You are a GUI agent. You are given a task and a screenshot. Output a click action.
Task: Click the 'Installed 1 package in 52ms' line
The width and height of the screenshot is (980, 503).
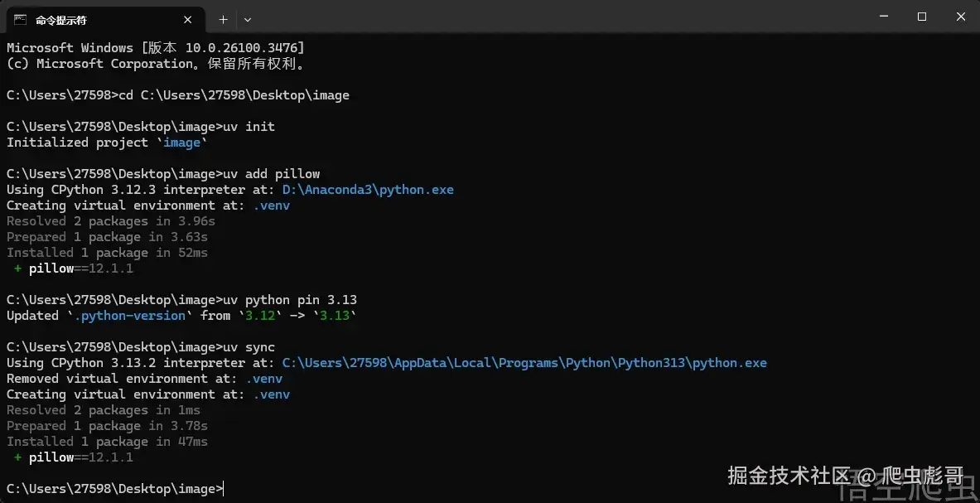point(108,253)
